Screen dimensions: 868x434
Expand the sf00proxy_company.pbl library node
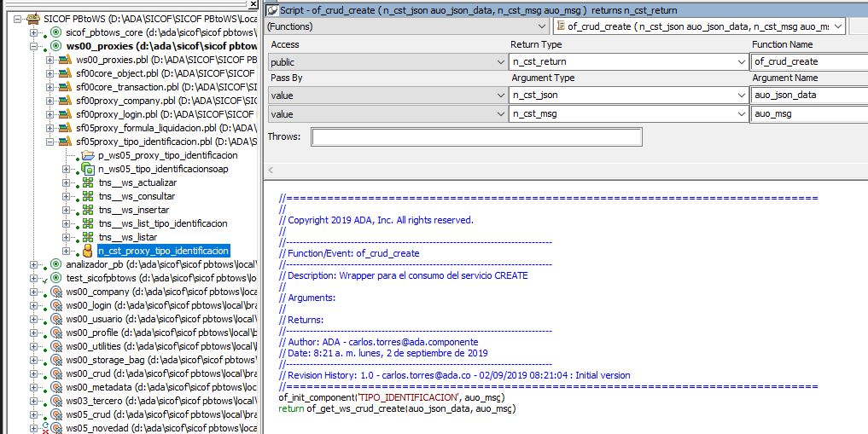click(x=50, y=101)
